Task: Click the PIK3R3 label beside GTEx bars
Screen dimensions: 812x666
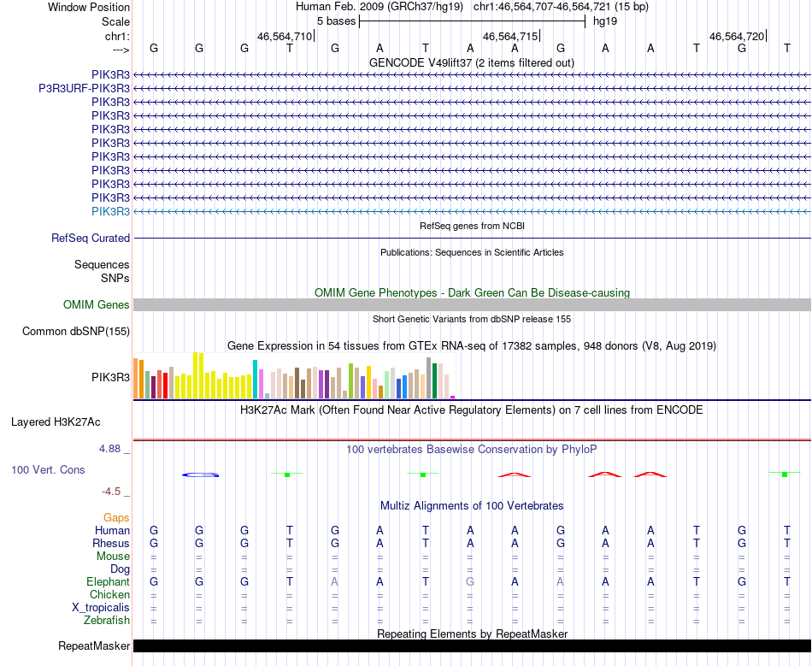Action: pyautogui.click(x=111, y=378)
